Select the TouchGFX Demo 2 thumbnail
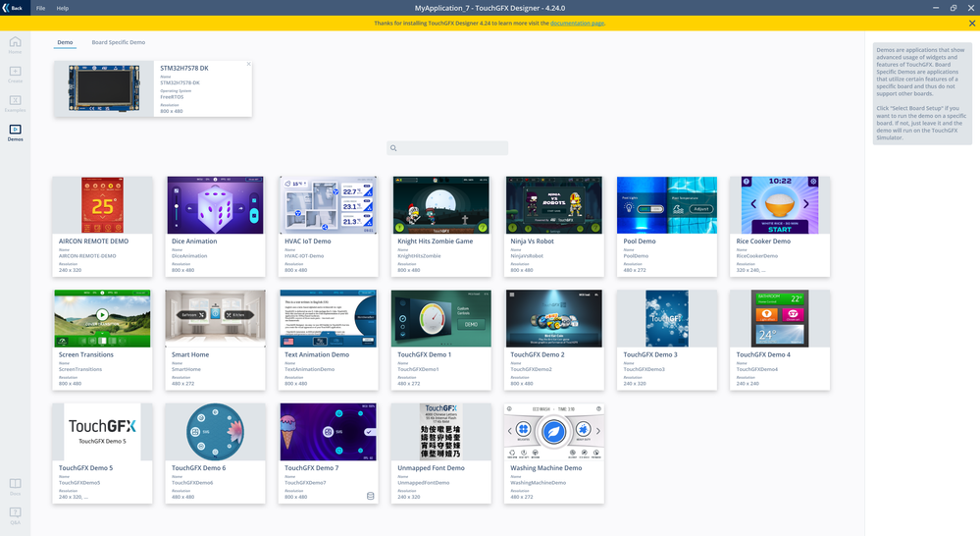 [553, 318]
